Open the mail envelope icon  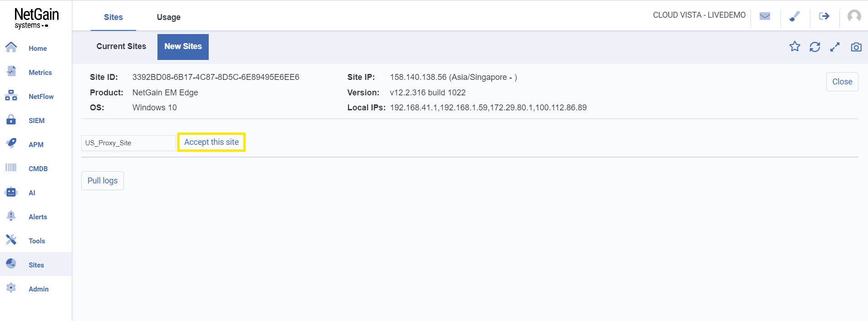click(x=765, y=16)
